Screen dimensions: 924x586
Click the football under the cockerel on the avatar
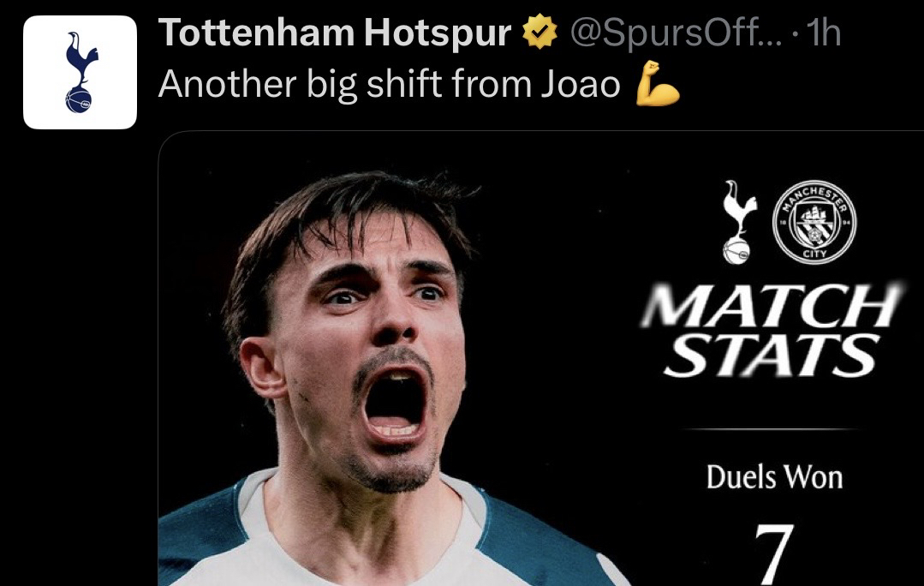pos(79,99)
